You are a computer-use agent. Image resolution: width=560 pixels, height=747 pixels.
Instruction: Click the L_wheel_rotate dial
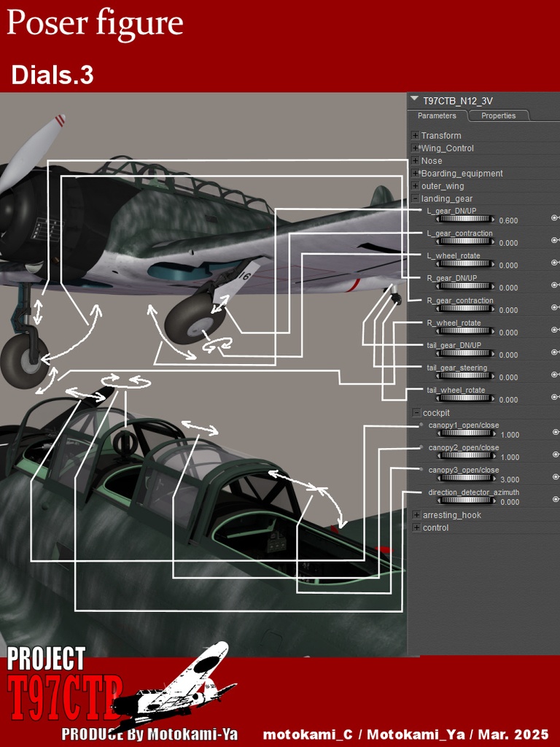click(464, 264)
